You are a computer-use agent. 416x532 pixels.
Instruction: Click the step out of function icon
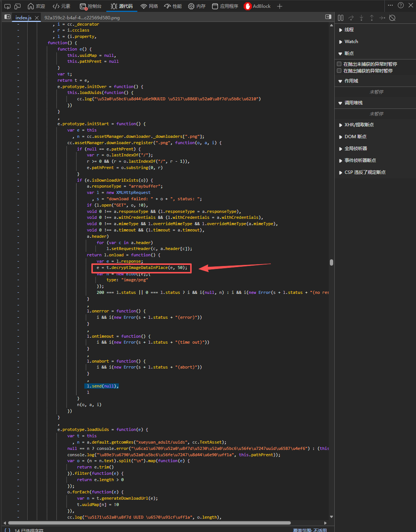371,18
